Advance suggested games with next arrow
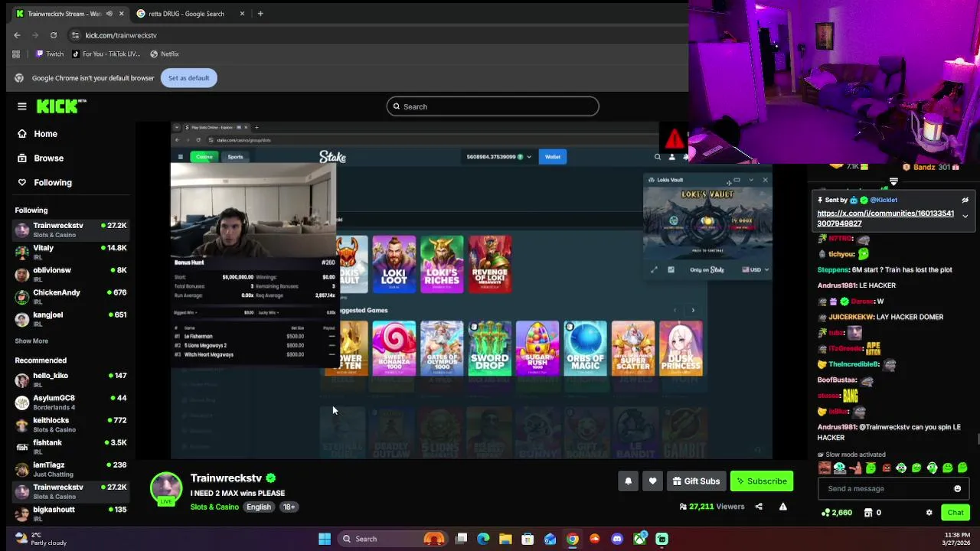The height and width of the screenshot is (551, 980). click(x=693, y=311)
